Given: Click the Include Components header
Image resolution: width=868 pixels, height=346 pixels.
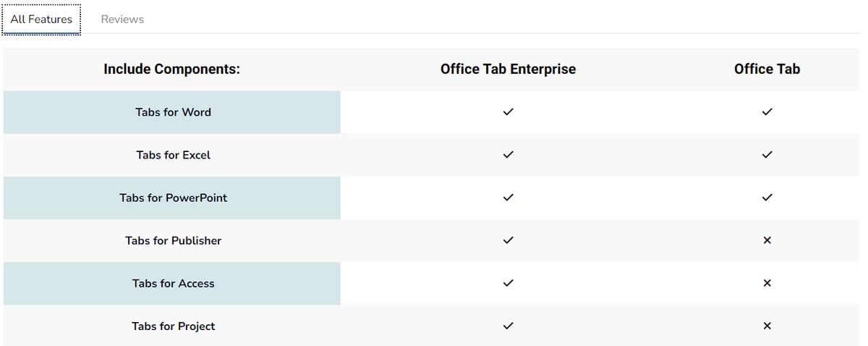Looking at the screenshot, I should [171, 69].
